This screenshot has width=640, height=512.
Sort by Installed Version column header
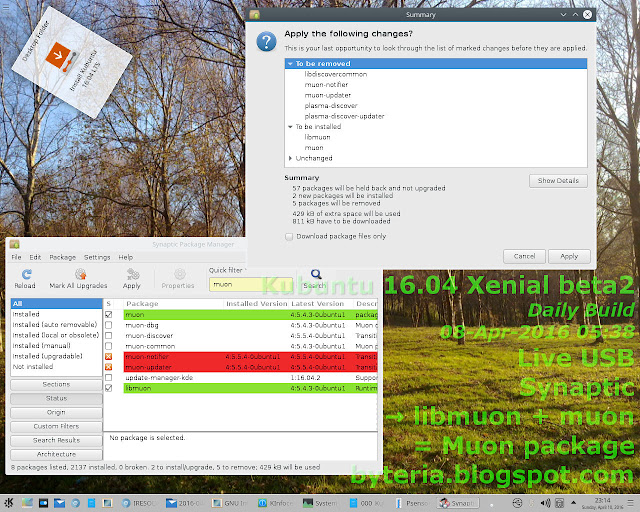(x=256, y=304)
